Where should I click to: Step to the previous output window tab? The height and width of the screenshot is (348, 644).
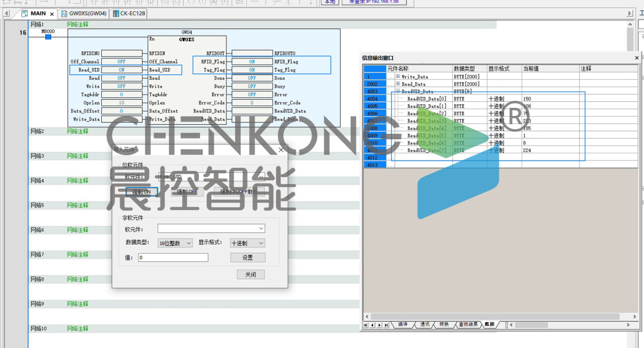[x=372, y=325]
